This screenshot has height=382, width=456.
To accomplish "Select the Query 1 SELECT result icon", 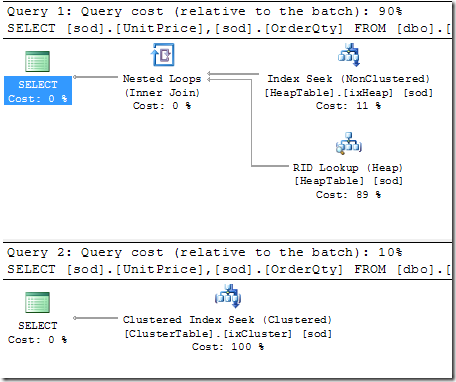I will (38, 61).
